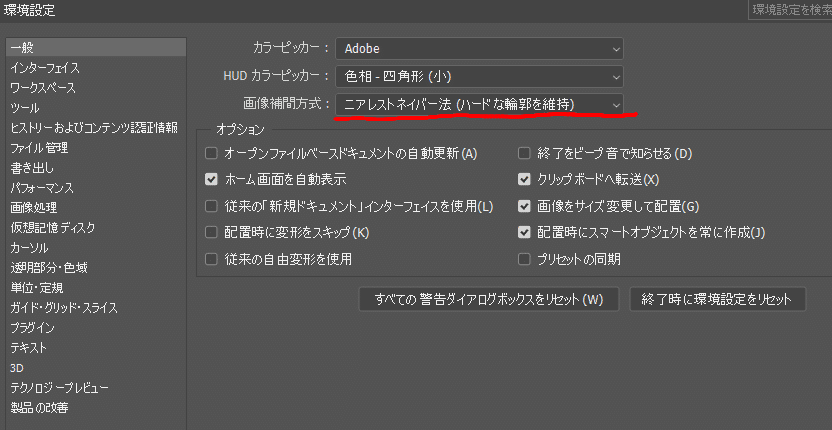Open the カラーピッカー dropdown showing Adobe

pos(479,49)
